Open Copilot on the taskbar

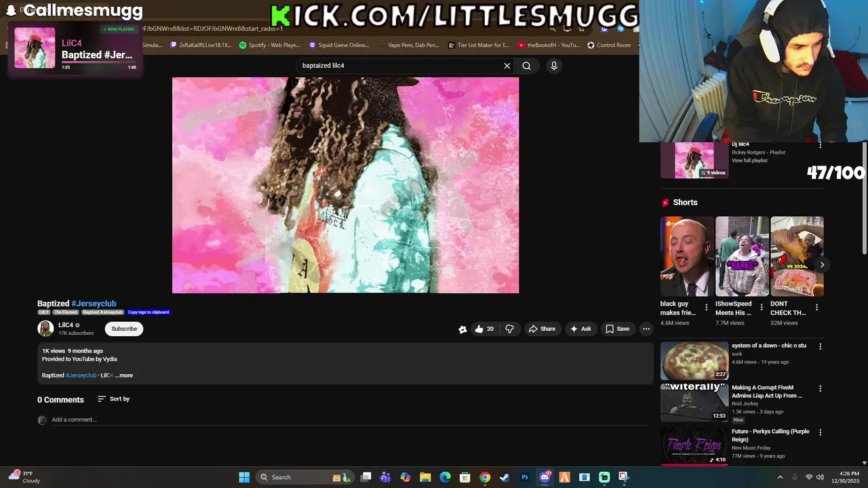coord(406,477)
